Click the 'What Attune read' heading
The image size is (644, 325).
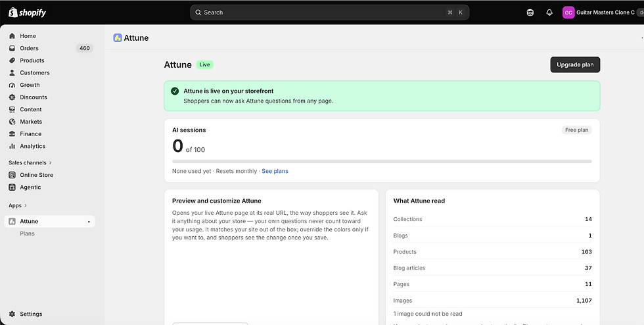tap(419, 201)
